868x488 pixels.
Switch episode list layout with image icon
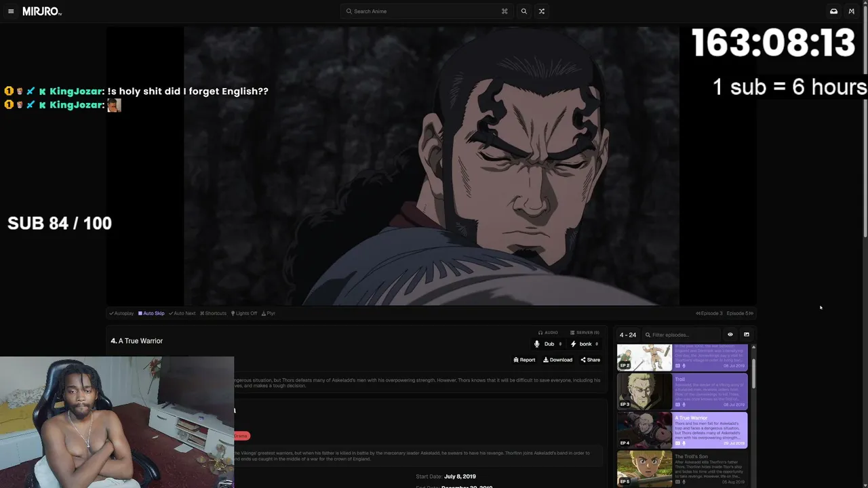tap(747, 335)
